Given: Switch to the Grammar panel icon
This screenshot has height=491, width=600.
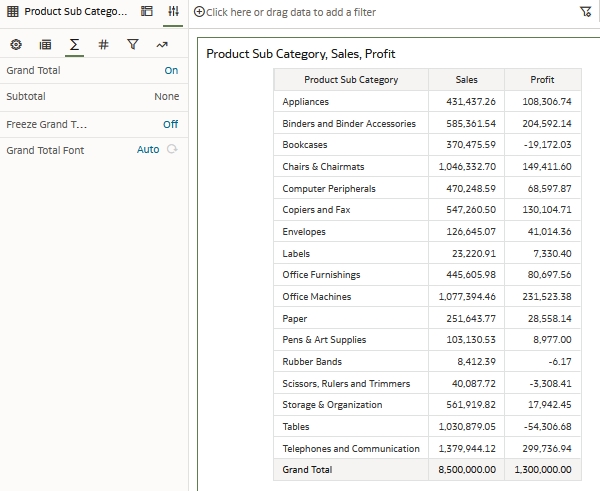Looking at the screenshot, I should (x=147, y=12).
